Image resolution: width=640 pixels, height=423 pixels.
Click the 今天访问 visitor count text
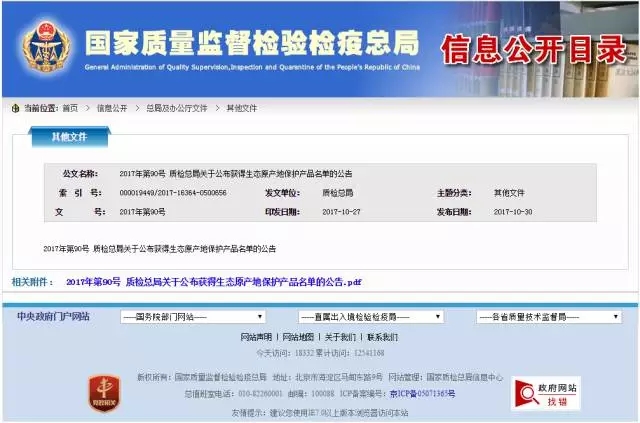(x=320, y=353)
